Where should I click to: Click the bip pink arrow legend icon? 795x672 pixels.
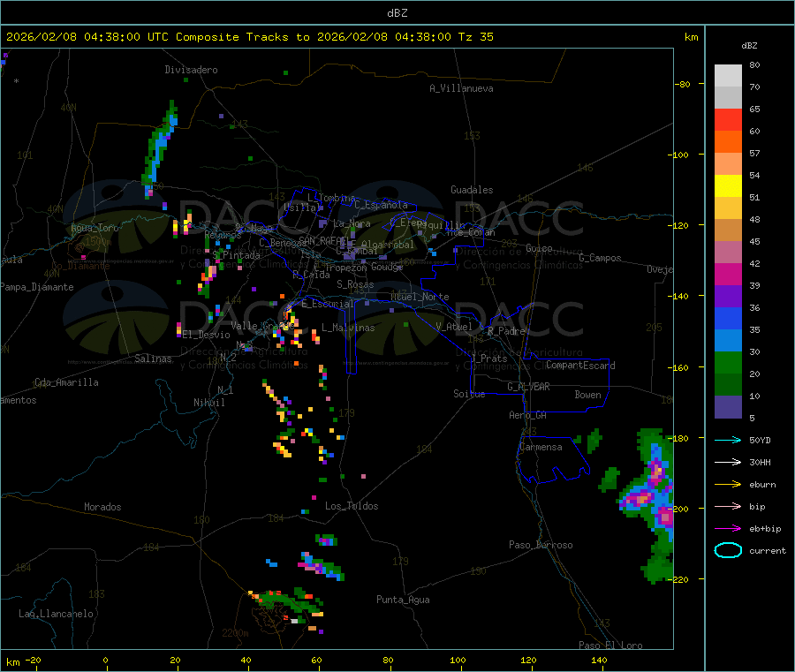tap(728, 506)
